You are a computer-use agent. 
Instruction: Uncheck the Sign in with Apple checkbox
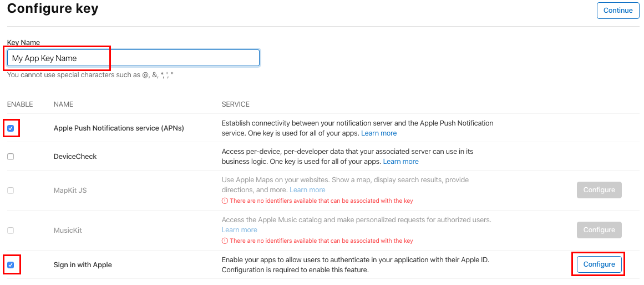point(11,265)
